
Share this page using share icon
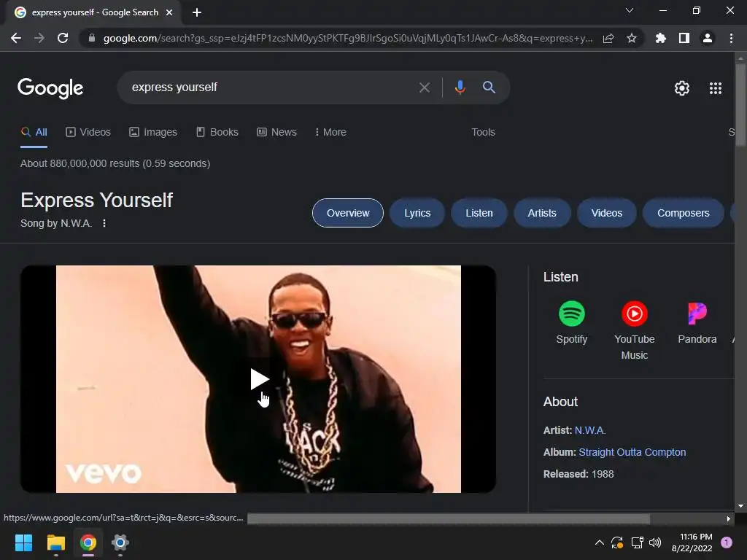tap(608, 38)
